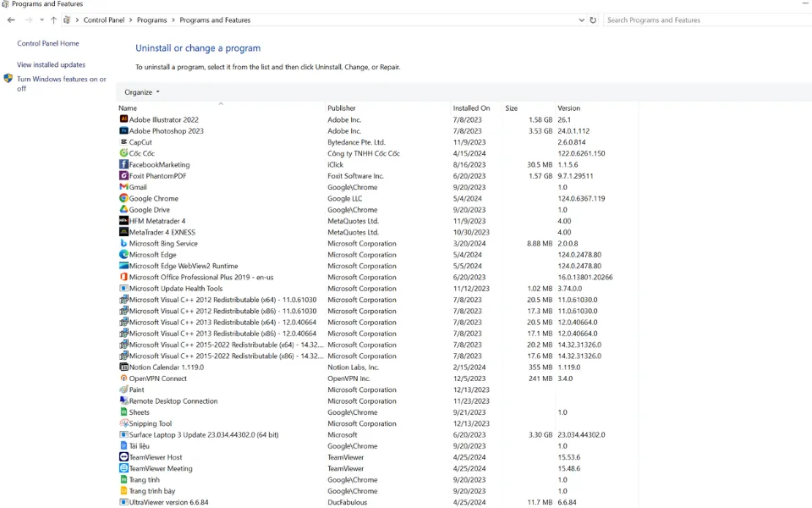Click View installed updates link
The height and width of the screenshot is (508, 812).
pos(51,64)
